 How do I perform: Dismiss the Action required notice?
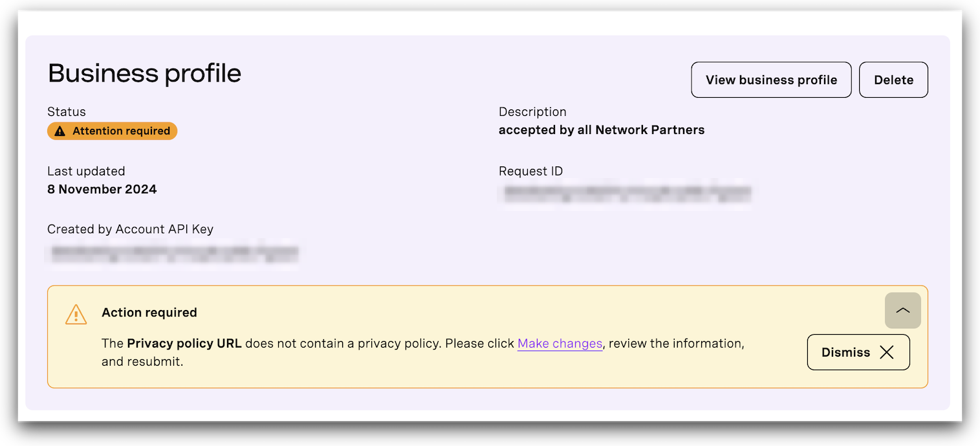pos(858,352)
